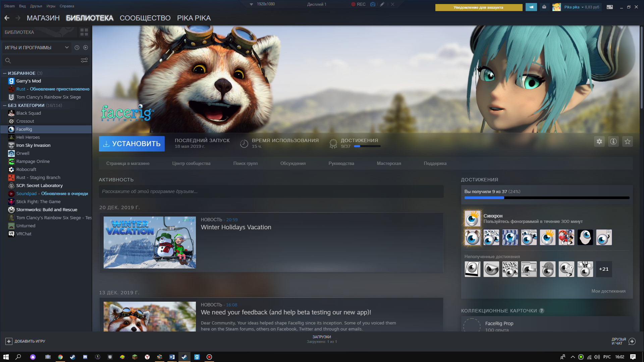Click Уведомление для аккаунта banner

tap(479, 7)
